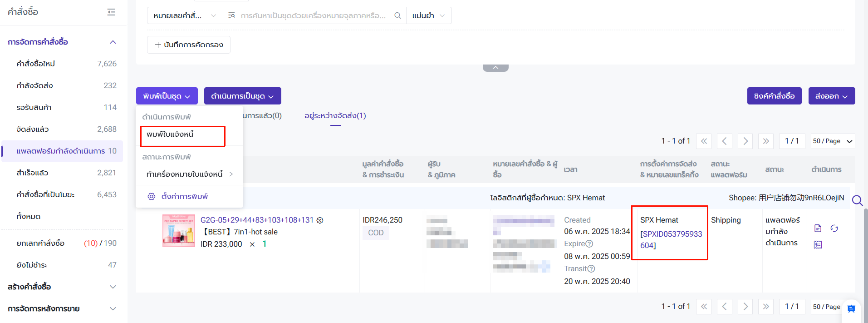Click the sync refresh icon in order row
The height and width of the screenshot is (323, 868).
tap(834, 228)
